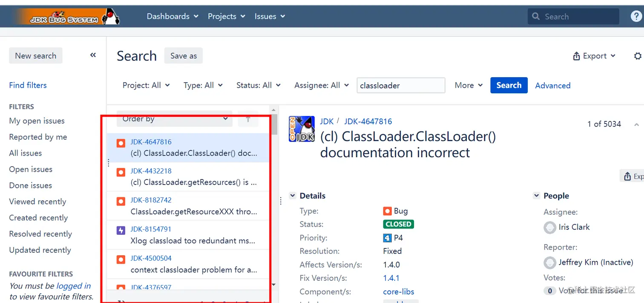
Task: Click the Save as button
Action: [184, 56]
